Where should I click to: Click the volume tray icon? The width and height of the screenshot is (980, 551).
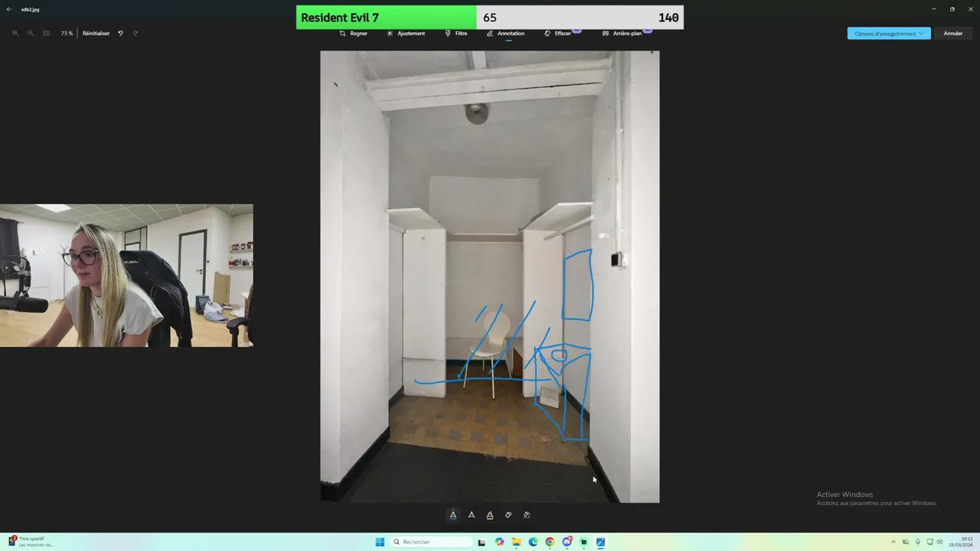(x=939, y=542)
